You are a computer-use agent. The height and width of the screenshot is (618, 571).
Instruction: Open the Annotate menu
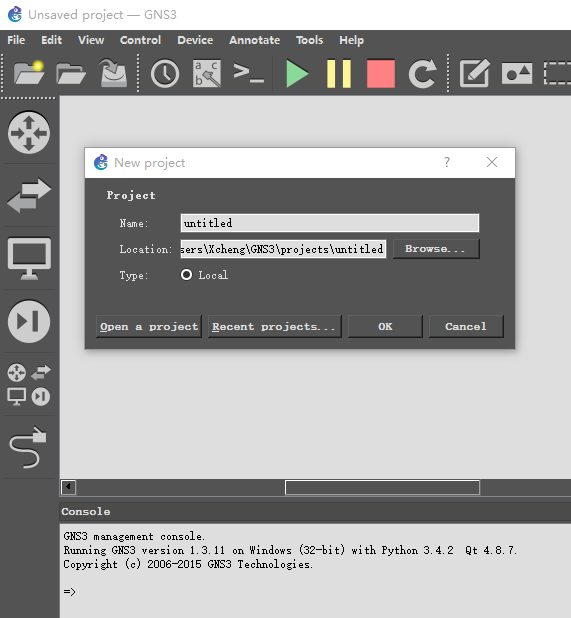point(255,40)
